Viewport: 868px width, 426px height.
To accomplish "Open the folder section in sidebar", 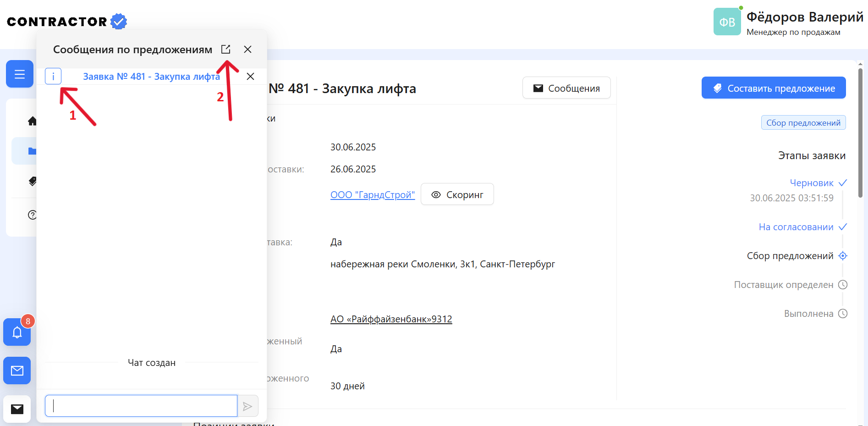I will tap(32, 151).
